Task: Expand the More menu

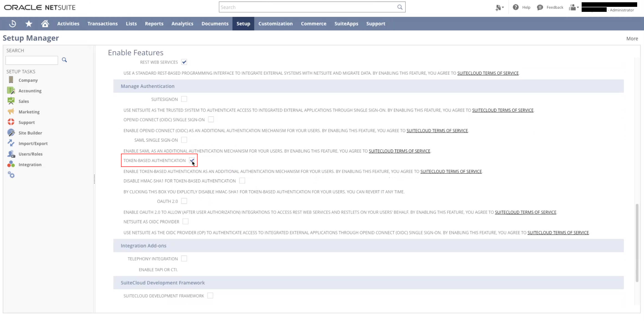Action: coord(632,39)
